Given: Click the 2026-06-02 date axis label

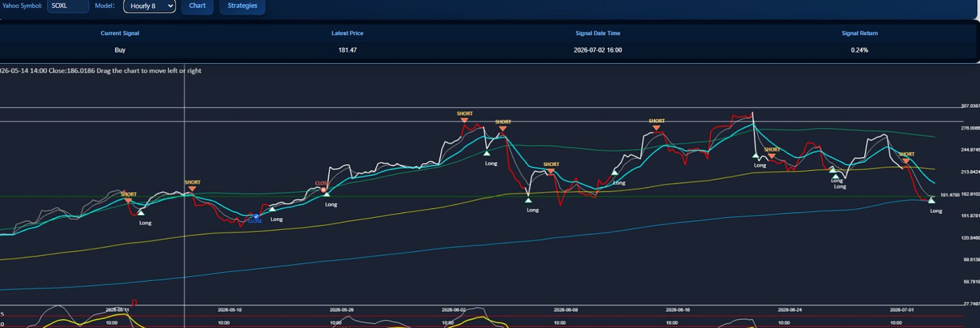Looking at the screenshot, I should (454, 310).
